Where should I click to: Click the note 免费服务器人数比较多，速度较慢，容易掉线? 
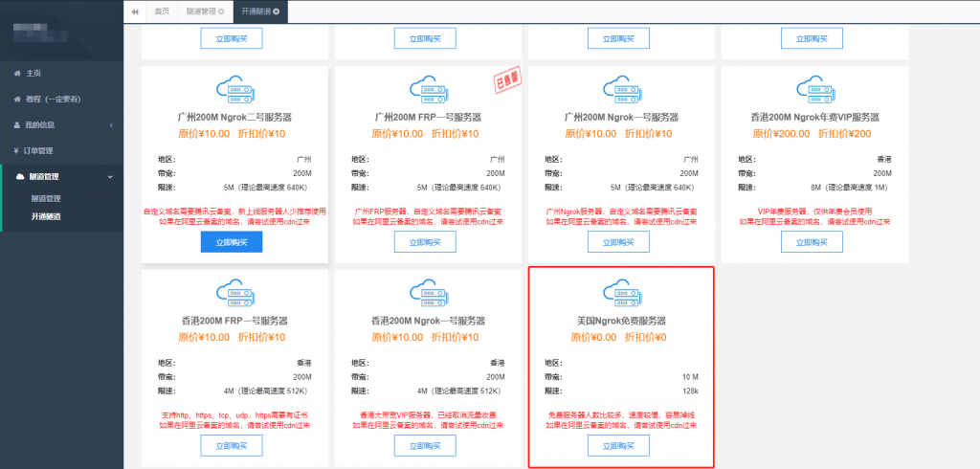coord(621,415)
